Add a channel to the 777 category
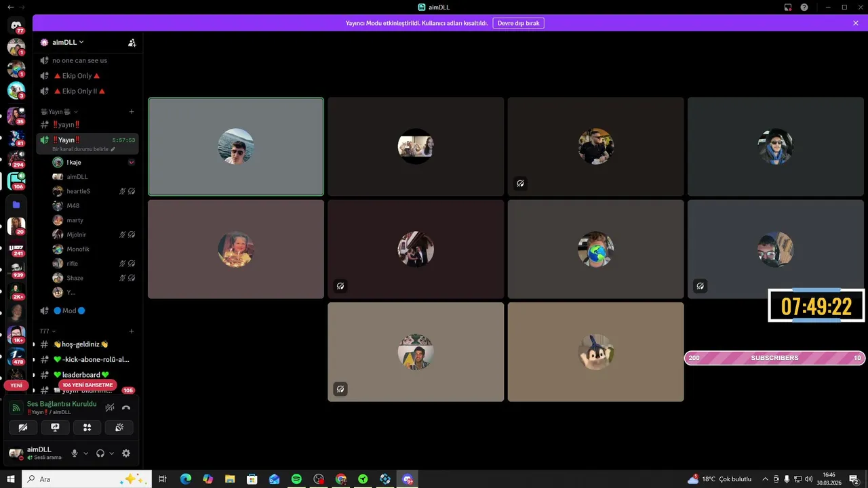868x488 pixels. (x=132, y=331)
